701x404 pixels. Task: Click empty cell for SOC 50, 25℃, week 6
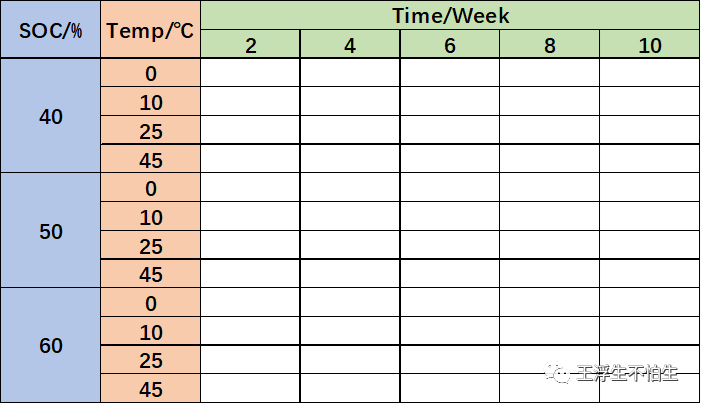(x=450, y=245)
